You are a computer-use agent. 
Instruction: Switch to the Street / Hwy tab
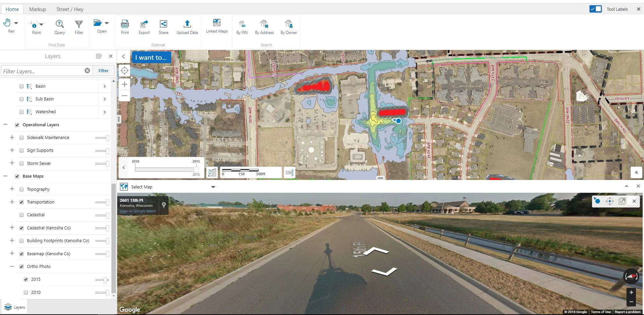tap(70, 9)
